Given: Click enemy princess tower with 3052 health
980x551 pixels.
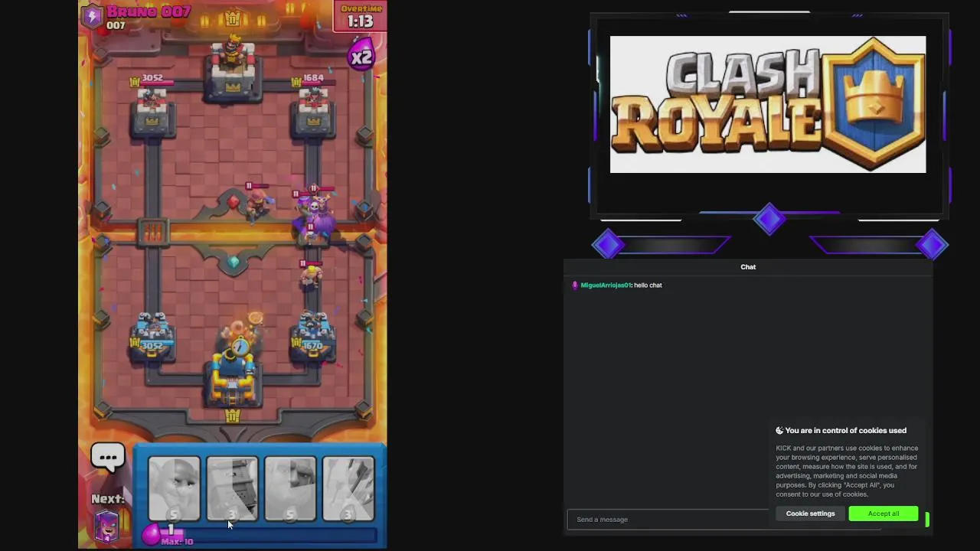Looking at the screenshot, I should (x=152, y=113).
